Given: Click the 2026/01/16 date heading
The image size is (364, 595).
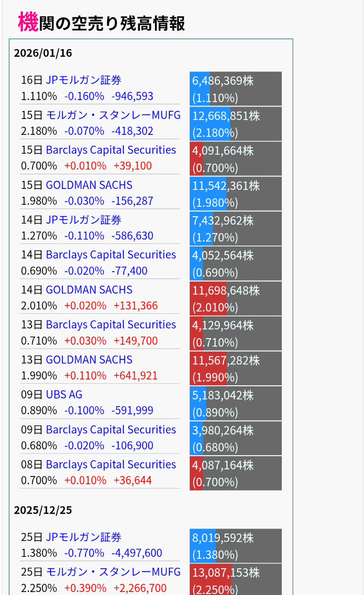Looking at the screenshot, I should pyautogui.click(x=43, y=54).
